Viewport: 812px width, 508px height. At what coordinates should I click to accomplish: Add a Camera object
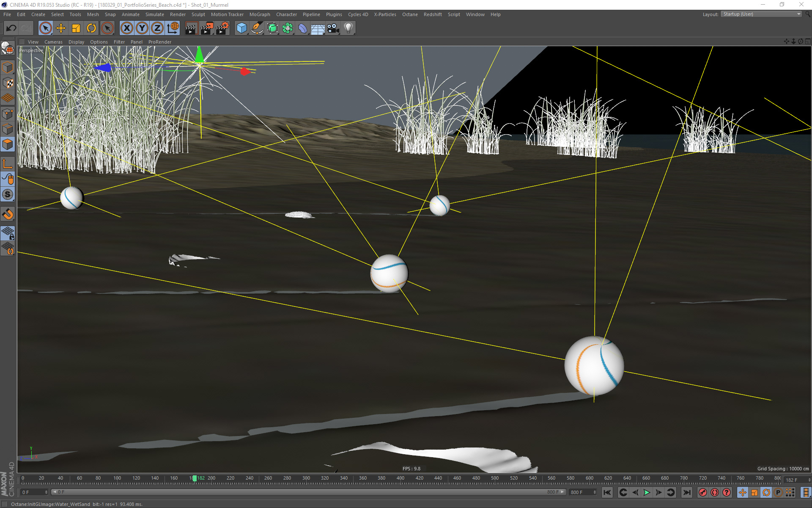pyautogui.click(x=333, y=28)
